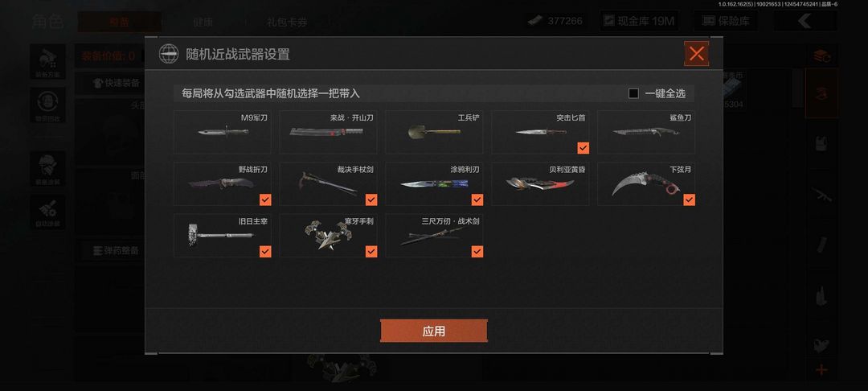Select the M9军刀 knife card
868x391 pixels.
(223, 133)
